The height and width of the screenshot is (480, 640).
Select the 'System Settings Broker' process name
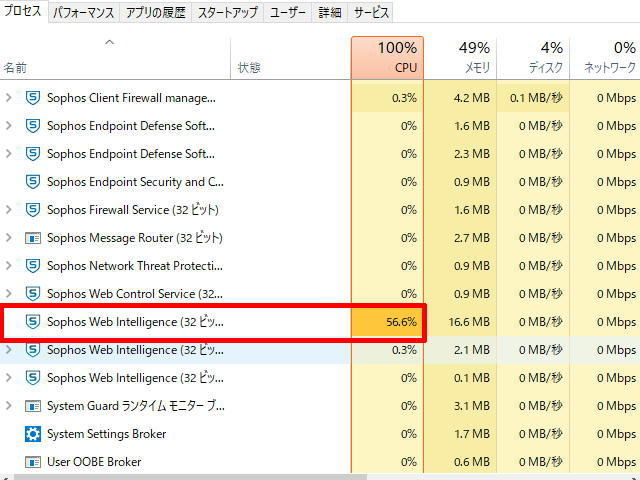(x=107, y=433)
